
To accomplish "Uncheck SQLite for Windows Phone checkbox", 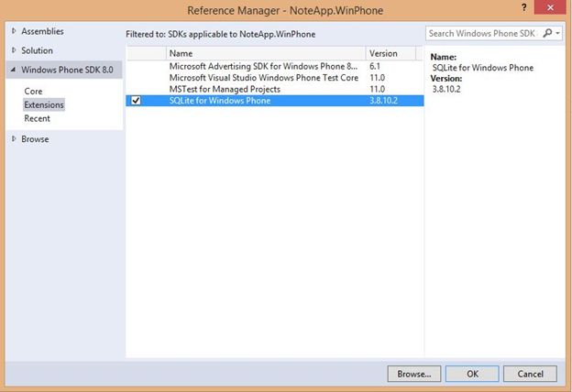I will (136, 100).
